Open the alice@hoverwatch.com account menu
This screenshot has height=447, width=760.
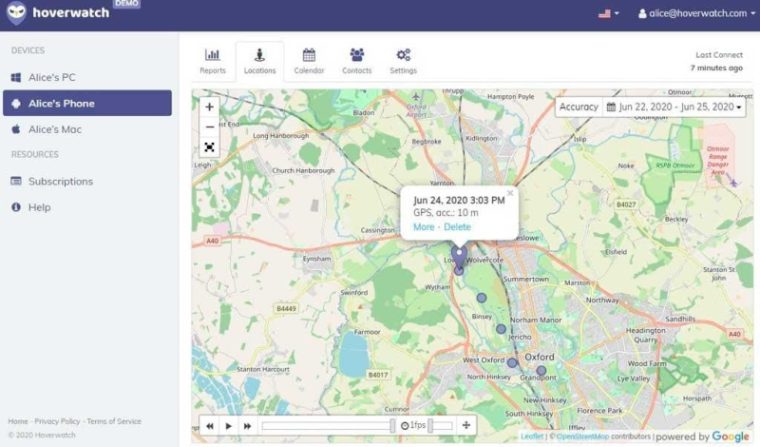[x=697, y=14]
